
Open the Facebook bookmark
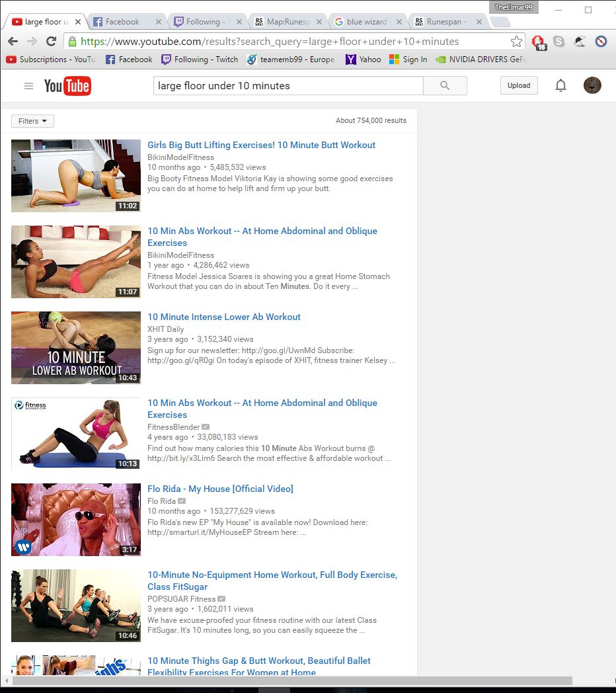[129, 60]
